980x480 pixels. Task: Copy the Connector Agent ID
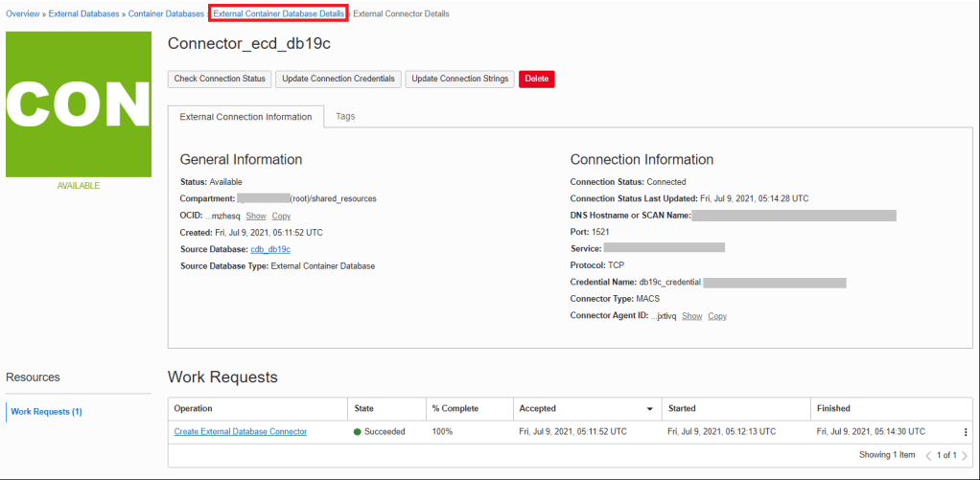click(717, 316)
